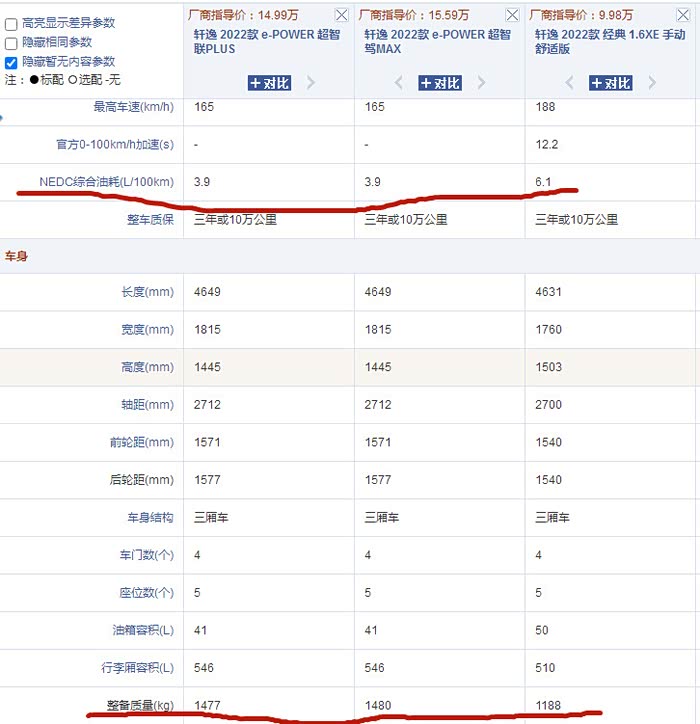Click curb weight value 1480
The image size is (700, 724).
(378, 705)
